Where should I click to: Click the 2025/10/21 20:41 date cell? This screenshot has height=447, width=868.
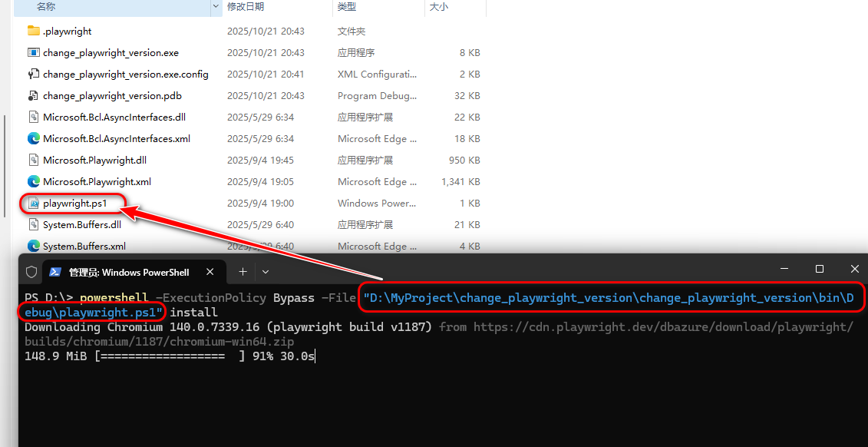pos(266,74)
